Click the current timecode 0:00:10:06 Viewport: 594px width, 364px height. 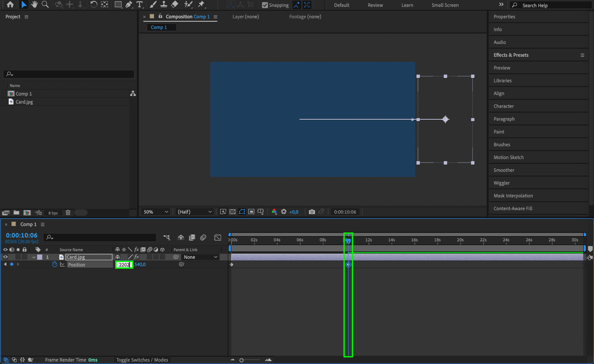coord(22,235)
